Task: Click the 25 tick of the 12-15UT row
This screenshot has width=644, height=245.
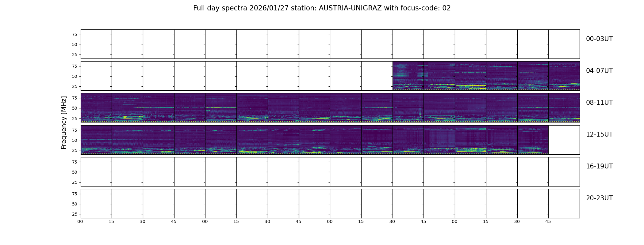Action: (75, 150)
